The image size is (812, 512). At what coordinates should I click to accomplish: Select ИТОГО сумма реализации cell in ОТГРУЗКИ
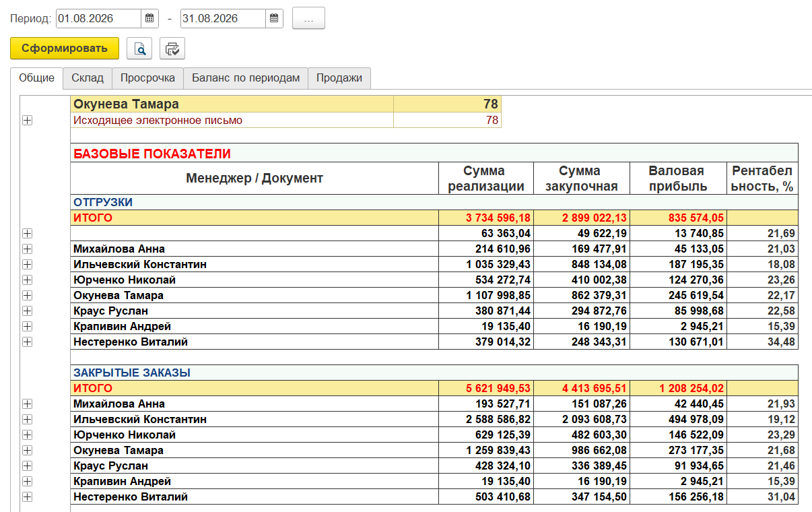(x=485, y=218)
